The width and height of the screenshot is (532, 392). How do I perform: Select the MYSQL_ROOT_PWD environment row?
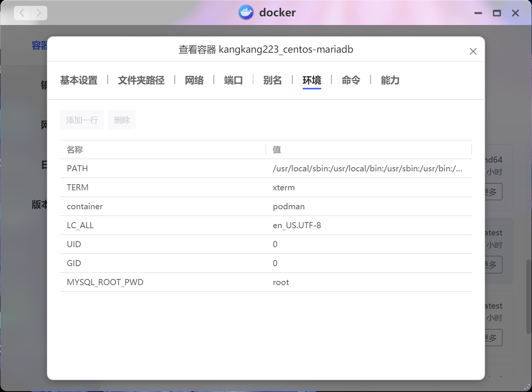point(105,282)
